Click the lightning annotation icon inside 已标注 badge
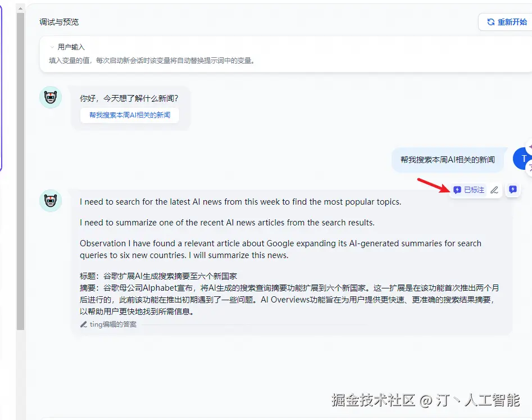 [458, 189]
